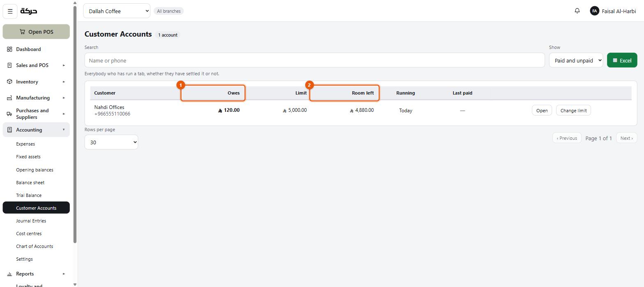The width and height of the screenshot is (644, 287).
Task: Click the 120.00 owed amount
Action: pos(229,110)
